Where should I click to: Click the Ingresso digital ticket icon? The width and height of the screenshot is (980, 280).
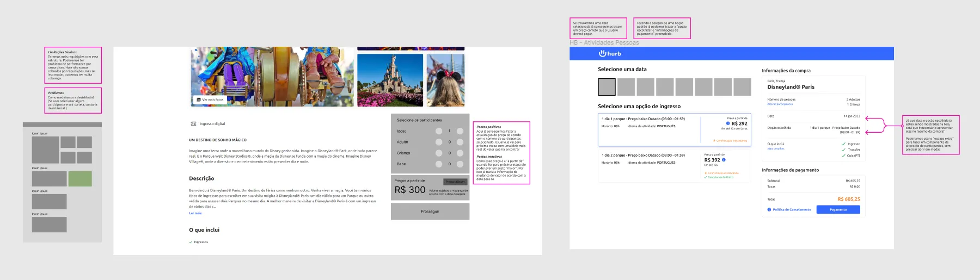coord(193,124)
